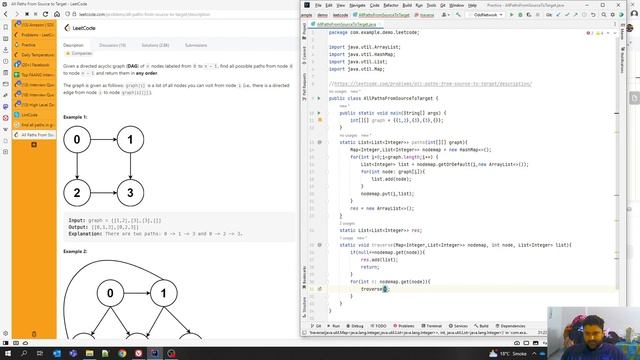Viewport: 640px width, 360px height.
Task: Click the Debug bug icon in toolbar
Action: pyautogui.click(x=520, y=15)
